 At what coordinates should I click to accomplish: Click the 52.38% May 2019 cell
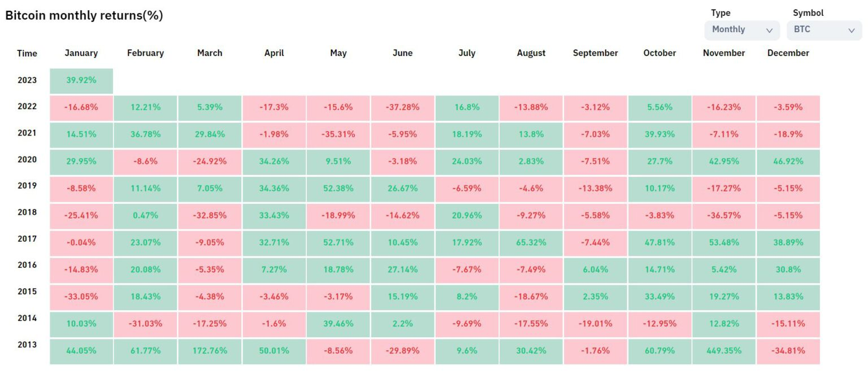click(x=338, y=189)
